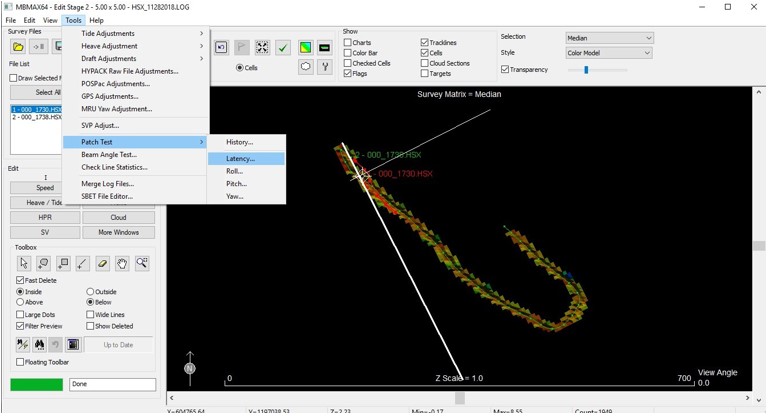Click the grayed flag icon
The image size is (774, 417).
coord(241,47)
